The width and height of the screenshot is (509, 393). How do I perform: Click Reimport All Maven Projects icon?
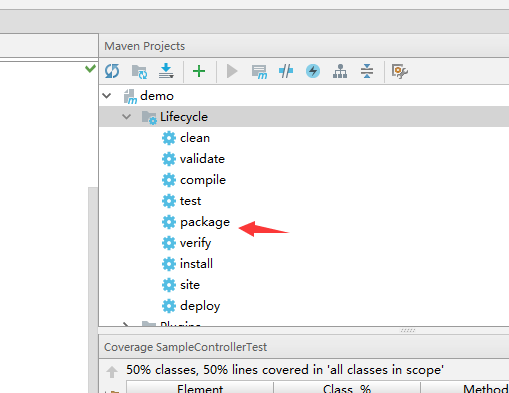click(112, 71)
